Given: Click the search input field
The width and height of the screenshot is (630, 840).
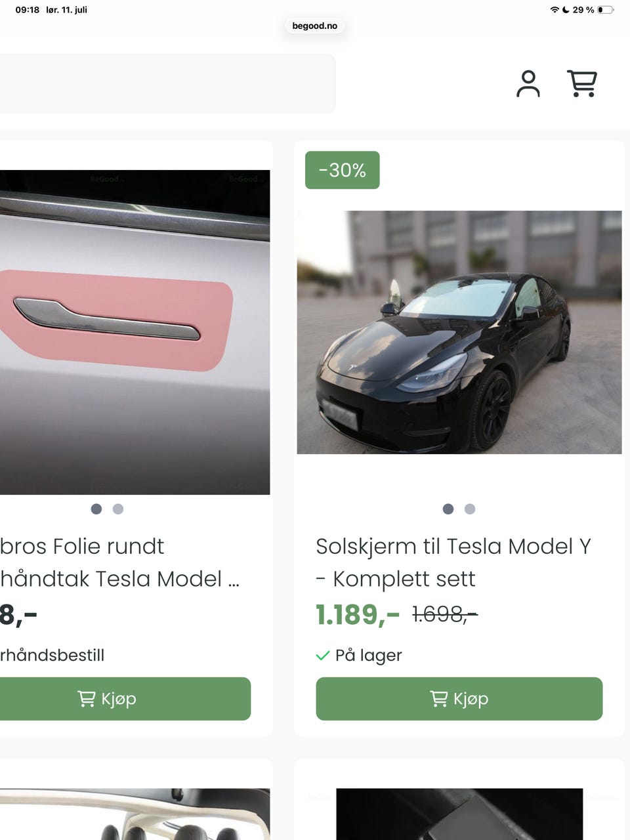Looking at the screenshot, I should (x=167, y=83).
